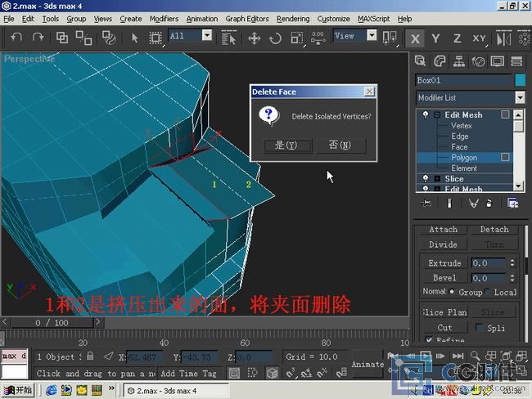Open the Utilities command panel tab
The image size is (532, 399).
[516, 61]
